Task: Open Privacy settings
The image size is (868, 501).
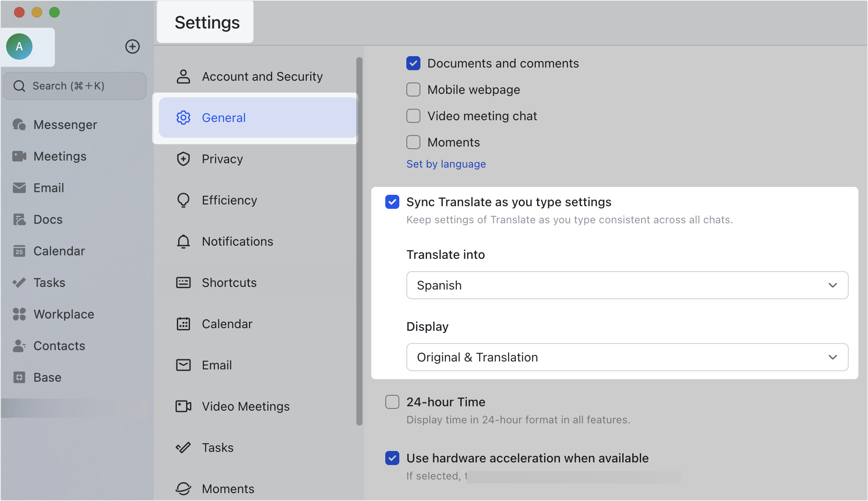Action: coord(258,159)
